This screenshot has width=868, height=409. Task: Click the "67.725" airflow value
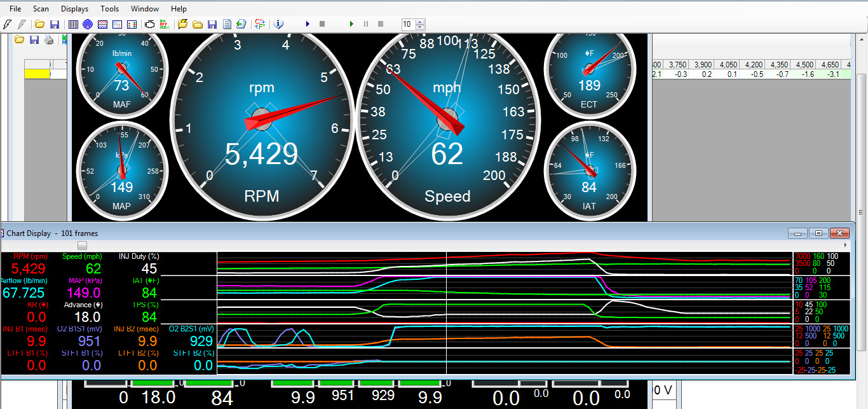pos(24,293)
